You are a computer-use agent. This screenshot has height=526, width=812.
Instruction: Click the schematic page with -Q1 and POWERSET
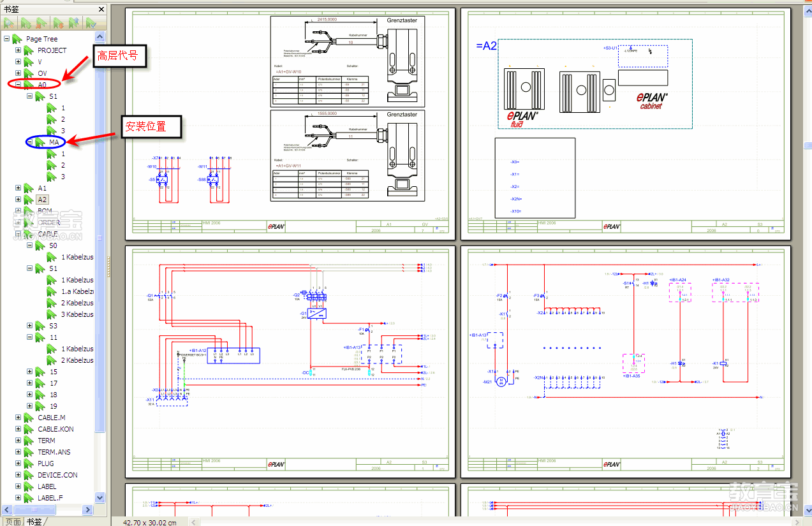point(290,362)
